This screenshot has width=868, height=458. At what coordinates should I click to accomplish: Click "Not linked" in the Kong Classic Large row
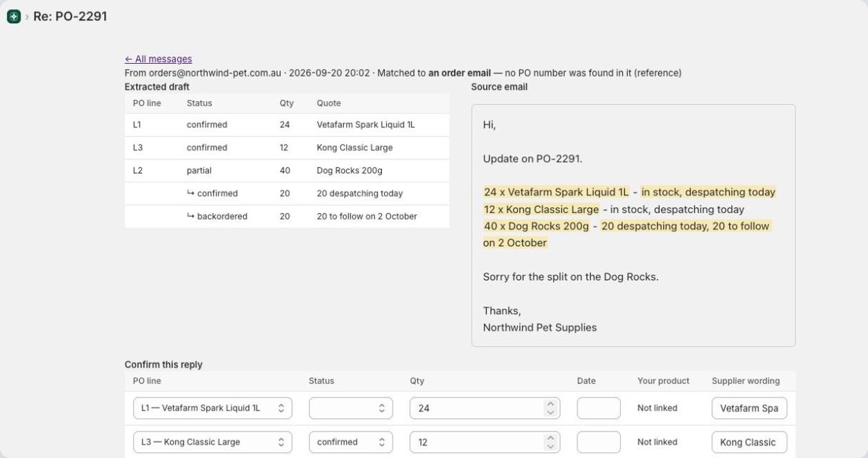point(657,442)
